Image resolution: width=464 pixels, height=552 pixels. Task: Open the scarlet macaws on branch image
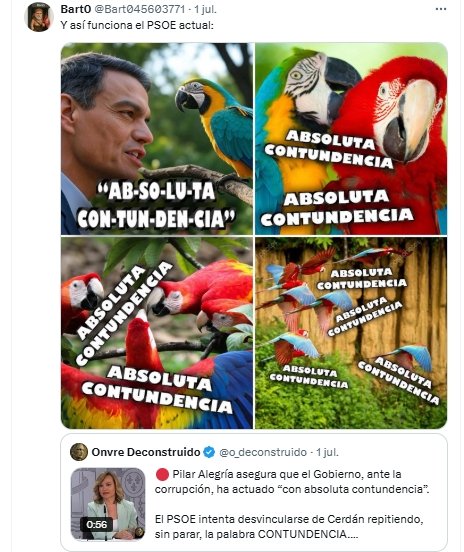[157, 333]
